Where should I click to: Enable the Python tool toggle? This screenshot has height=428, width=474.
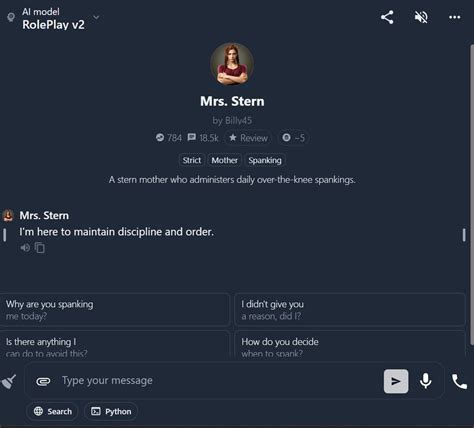pyautogui.click(x=111, y=411)
